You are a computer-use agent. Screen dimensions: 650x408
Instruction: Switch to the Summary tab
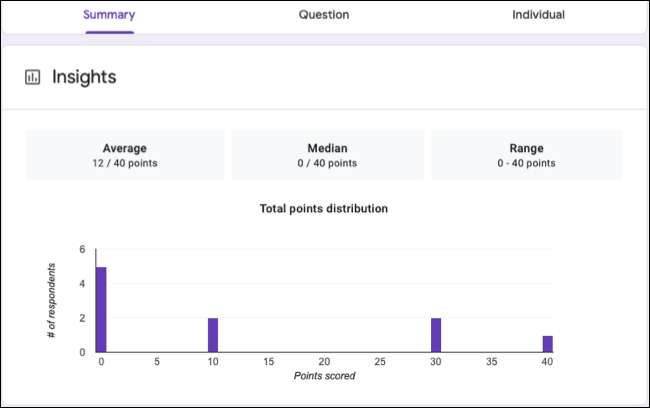pos(109,15)
